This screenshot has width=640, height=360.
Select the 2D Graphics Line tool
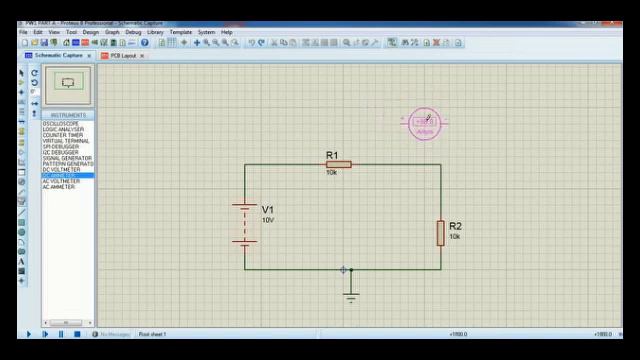pyautogui.click(x=22, y=212)
